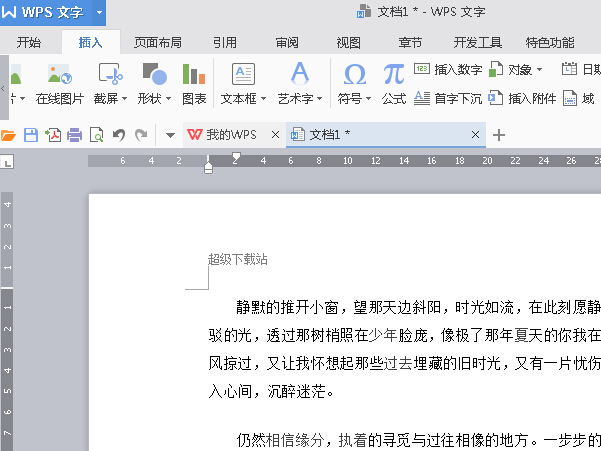Open the 页面布局 tab

pos(158,42)
